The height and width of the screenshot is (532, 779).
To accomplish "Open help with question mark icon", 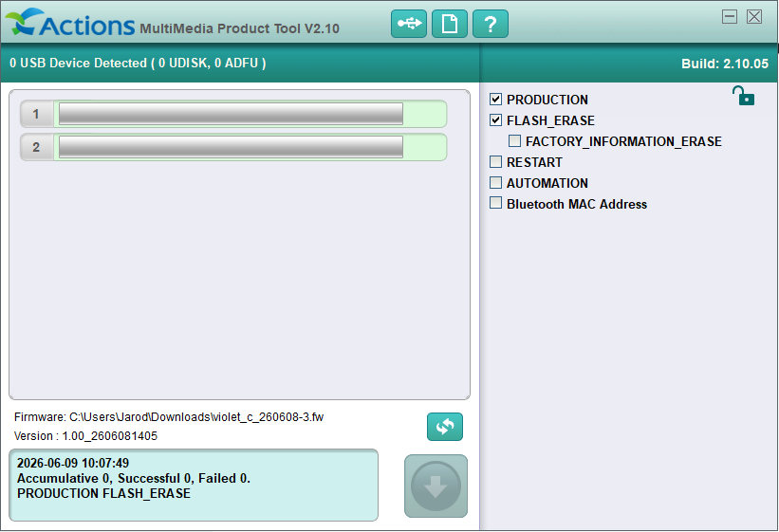I will click(490, 24).
